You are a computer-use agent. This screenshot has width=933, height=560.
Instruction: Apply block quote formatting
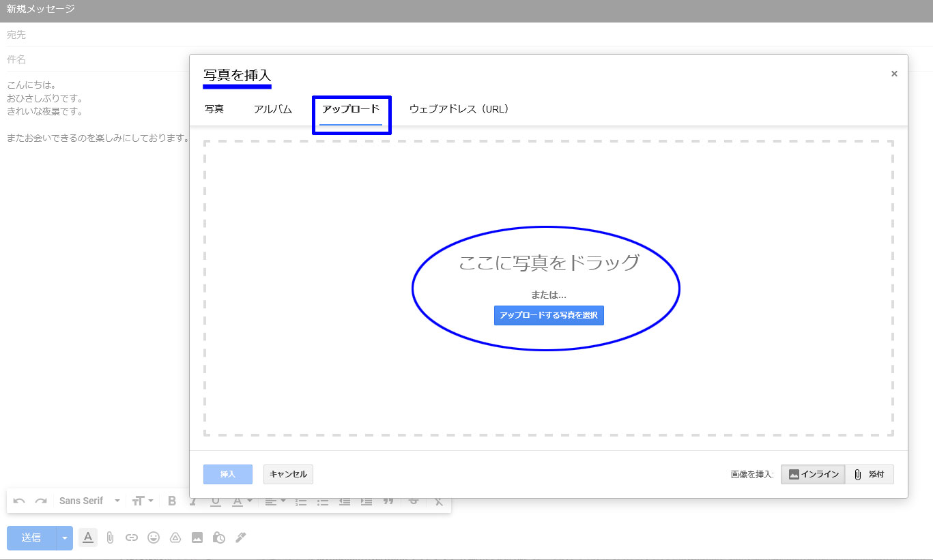(x=388, y=501)
